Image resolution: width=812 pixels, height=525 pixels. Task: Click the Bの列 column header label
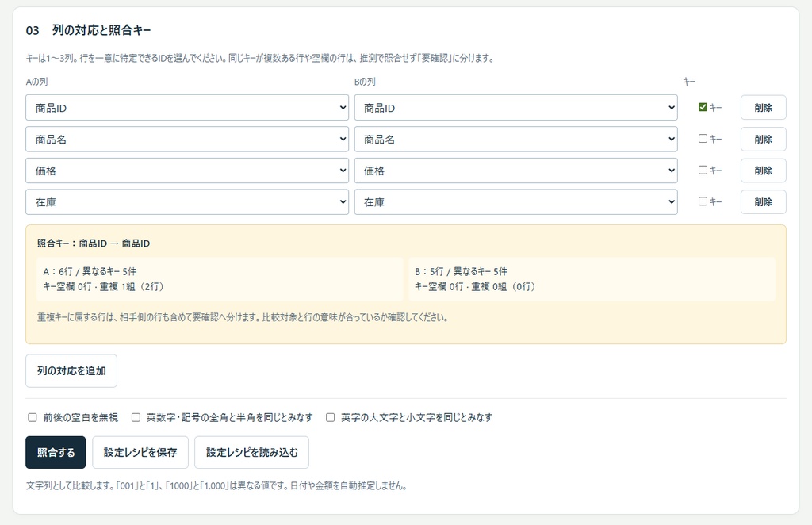coord(365,82)
